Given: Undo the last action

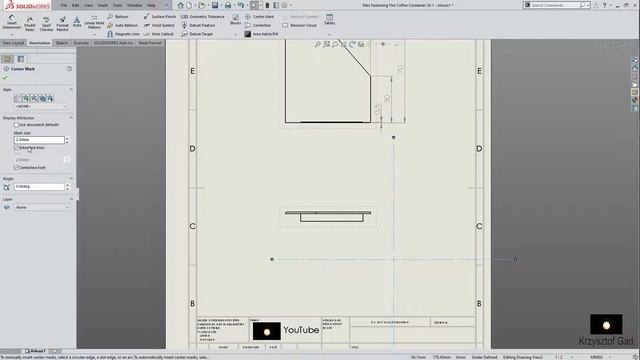Looking at the screenshot, I should click(x=241, y=5).
